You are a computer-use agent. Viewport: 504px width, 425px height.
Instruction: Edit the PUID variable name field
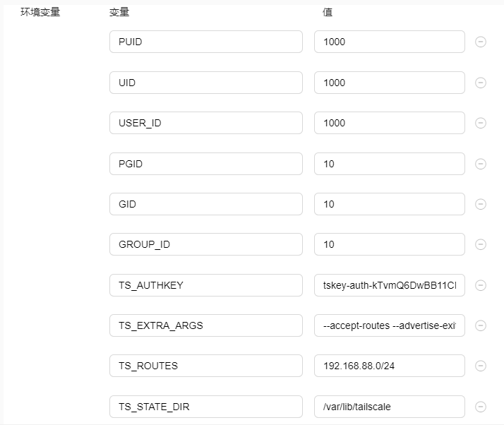tap(205, 42)
